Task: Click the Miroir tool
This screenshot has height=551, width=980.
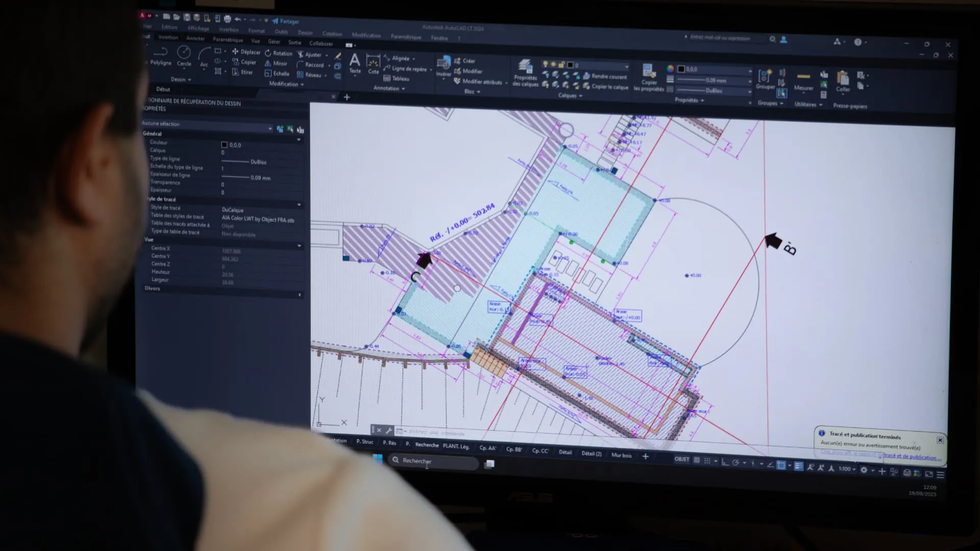Action: pos(276,63)
